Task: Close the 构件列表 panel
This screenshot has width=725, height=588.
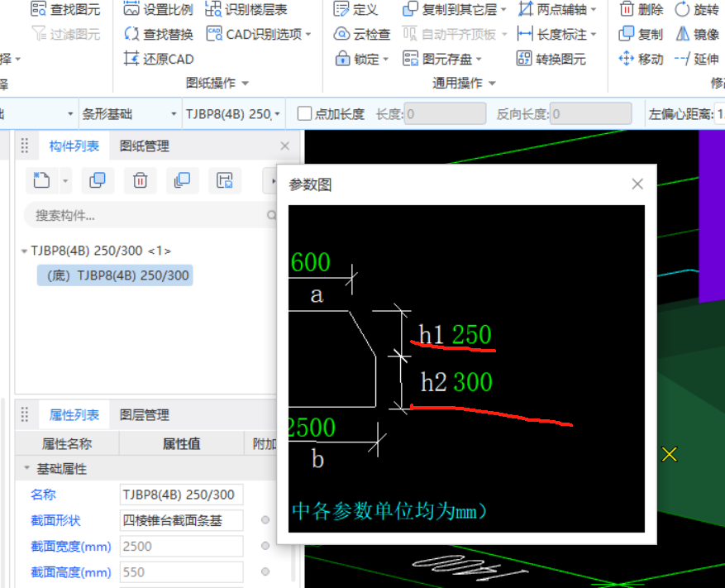Action: 285,146
